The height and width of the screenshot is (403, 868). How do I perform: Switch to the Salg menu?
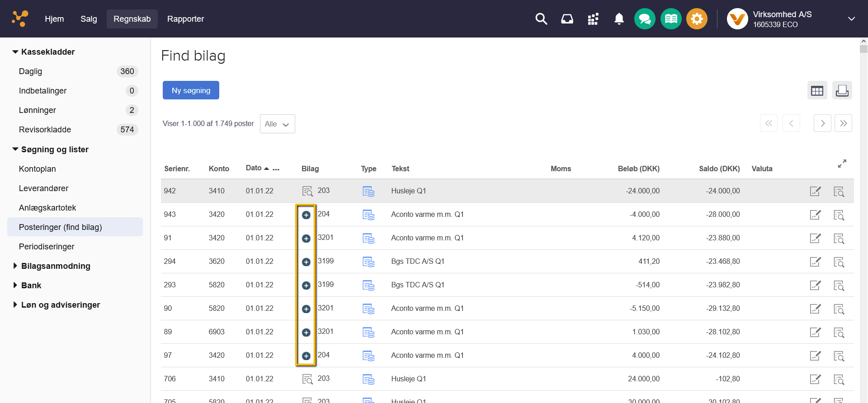click(x=89, y=19)
